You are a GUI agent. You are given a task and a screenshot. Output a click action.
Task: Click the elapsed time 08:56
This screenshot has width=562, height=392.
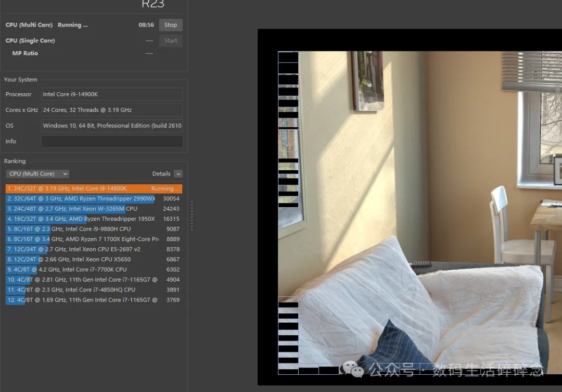click(146, 25)
